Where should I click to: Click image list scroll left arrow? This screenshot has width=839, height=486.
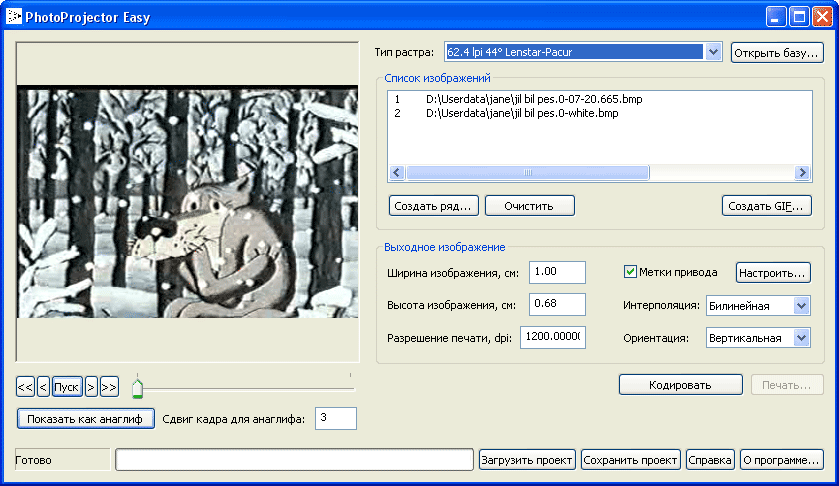point(397,172)
